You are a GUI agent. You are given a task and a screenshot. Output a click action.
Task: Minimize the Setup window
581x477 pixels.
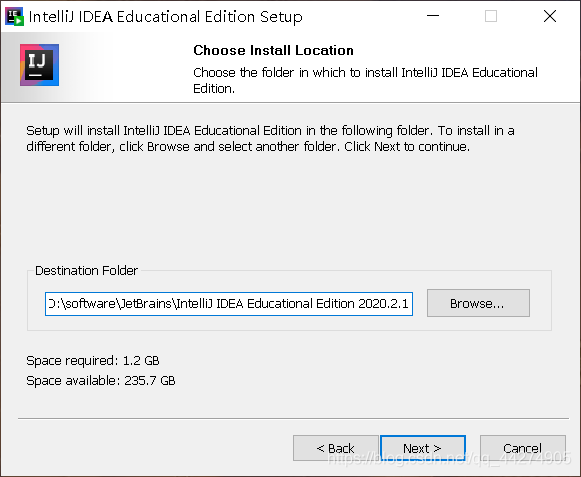coord(432,16)
